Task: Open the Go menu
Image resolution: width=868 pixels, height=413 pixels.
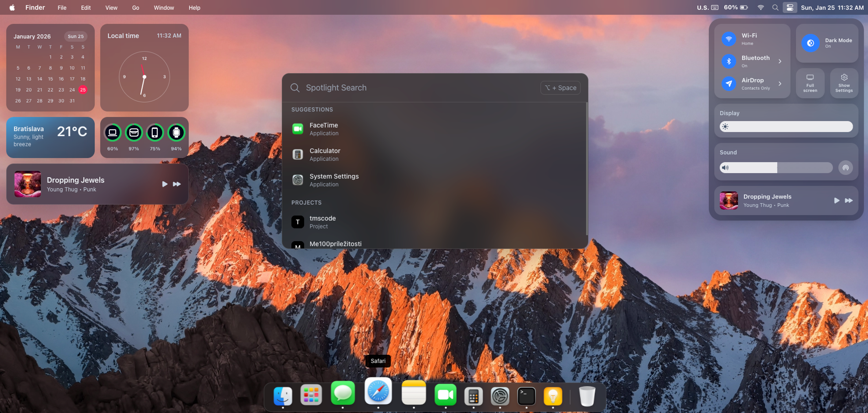Action: (x=135, y=8)
